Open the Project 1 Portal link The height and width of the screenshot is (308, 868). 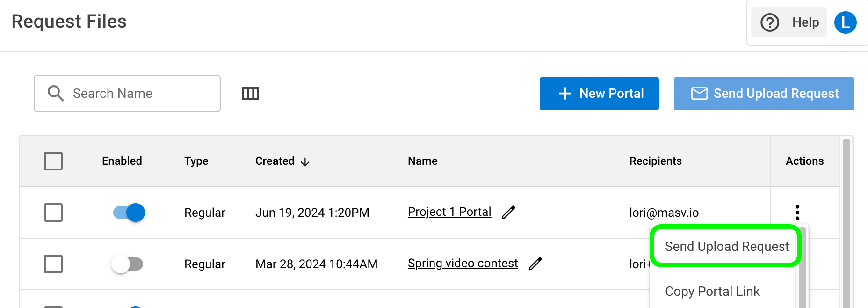pyautogui.click(x=449, y=212)
